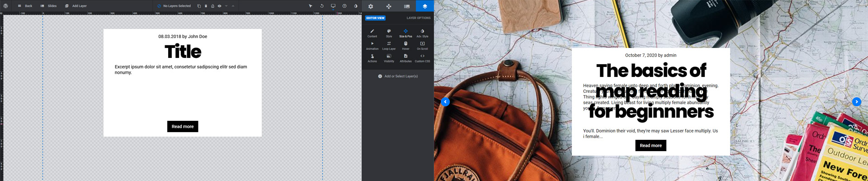Click the horizontal ruler at top
This screenshot has width=868, height=181.
tap(181, 14)
